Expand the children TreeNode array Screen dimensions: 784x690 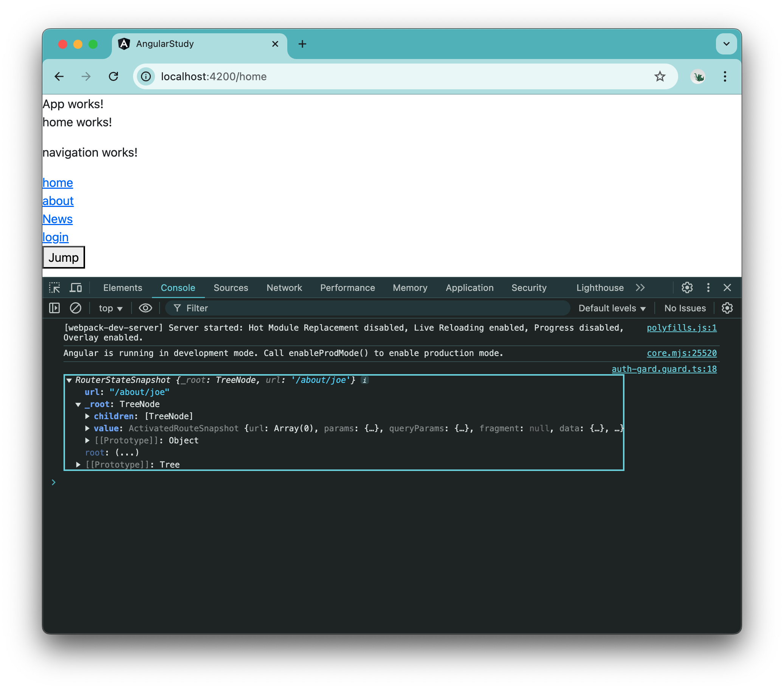87,416
